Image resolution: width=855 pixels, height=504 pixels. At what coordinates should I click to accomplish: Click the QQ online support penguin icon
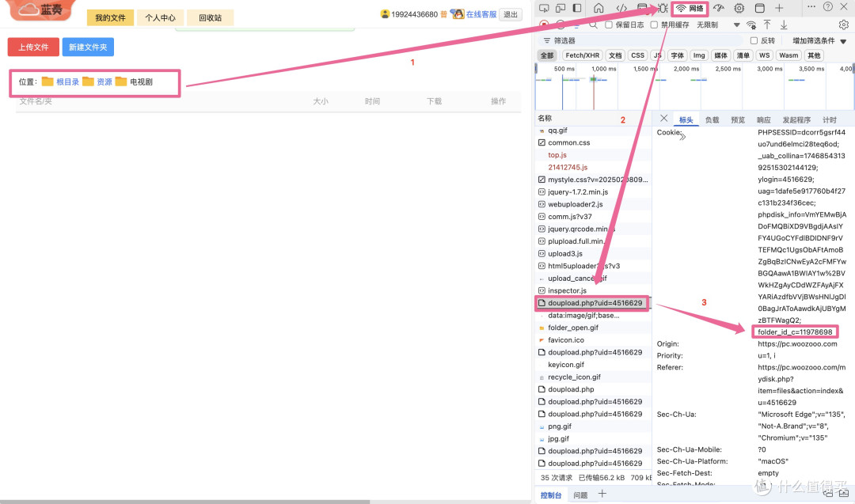457,14
